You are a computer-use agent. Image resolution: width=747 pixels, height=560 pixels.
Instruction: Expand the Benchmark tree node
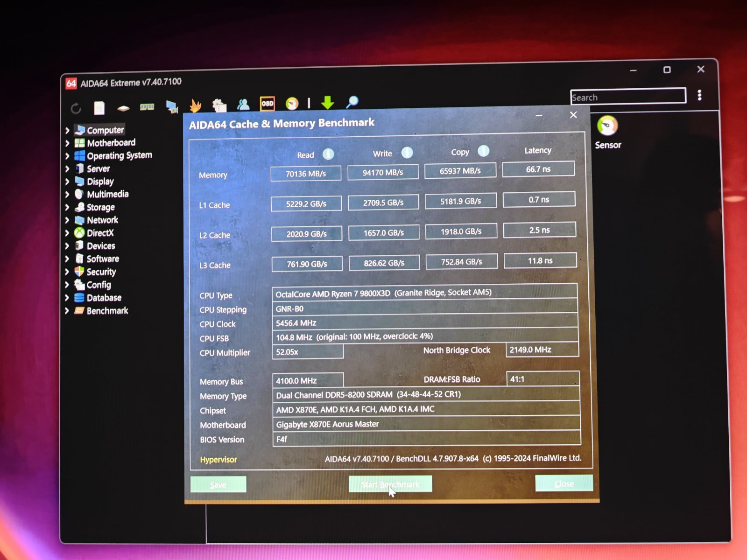(x=67, y=311)
